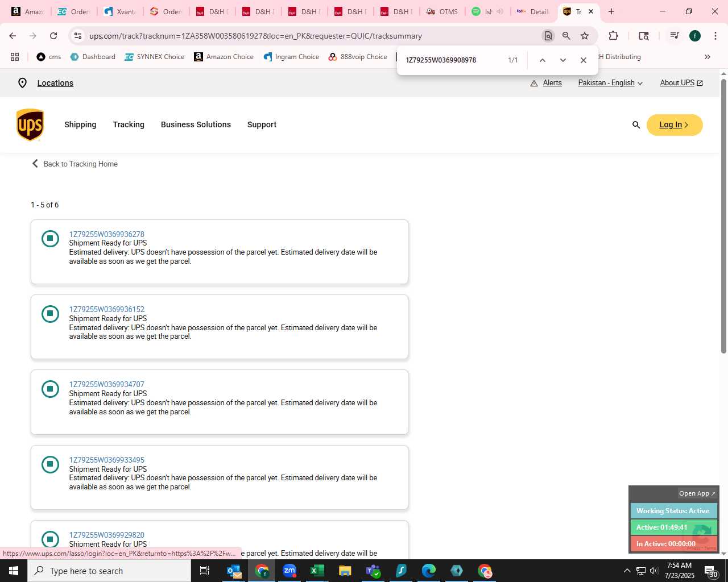The image size is (728, 582).
Task: Open the Tracking menu
Action: [x=129, y=124]
